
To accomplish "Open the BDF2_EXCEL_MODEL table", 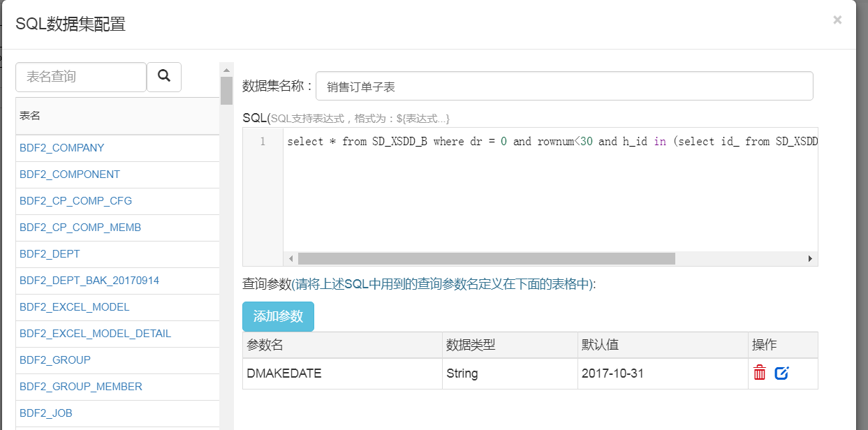I will click(x=73, y=307).
